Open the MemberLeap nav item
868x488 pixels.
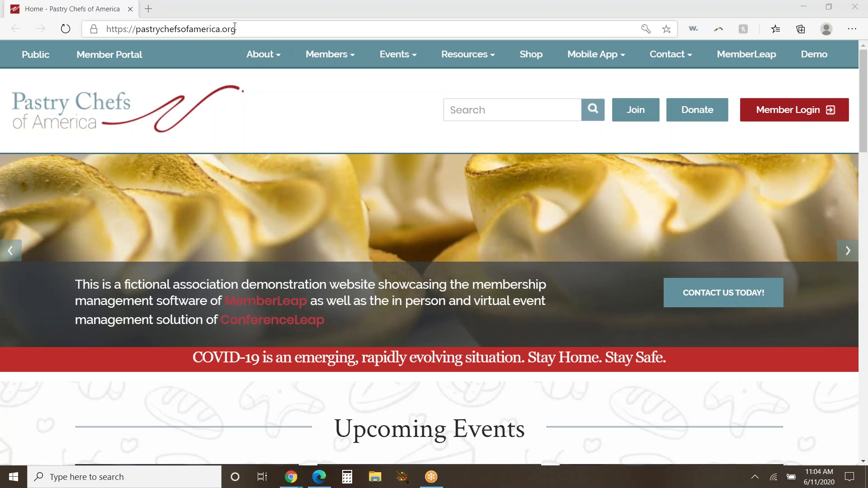click(x=746, y=54)
